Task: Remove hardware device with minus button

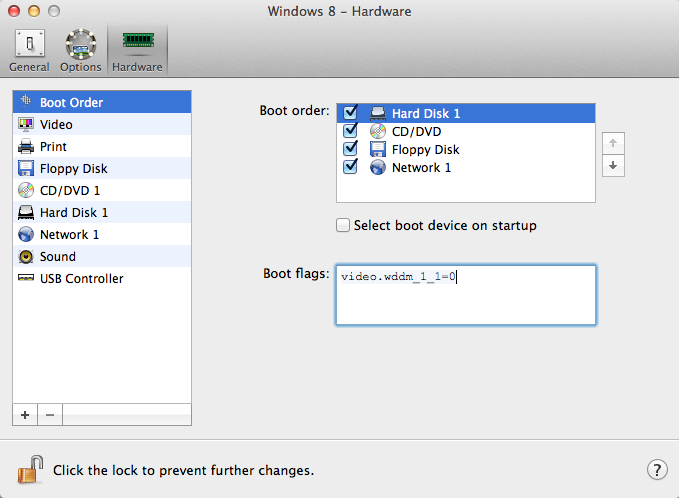Action: pos(50,415)
